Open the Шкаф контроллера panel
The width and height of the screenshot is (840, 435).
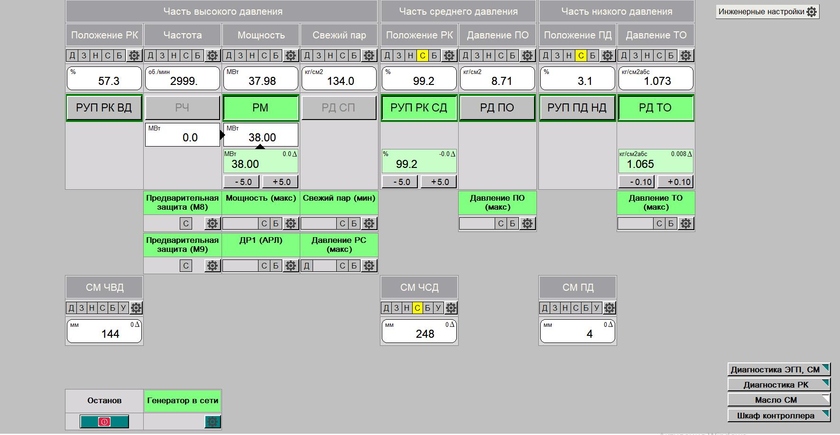[x=779, y=414]
